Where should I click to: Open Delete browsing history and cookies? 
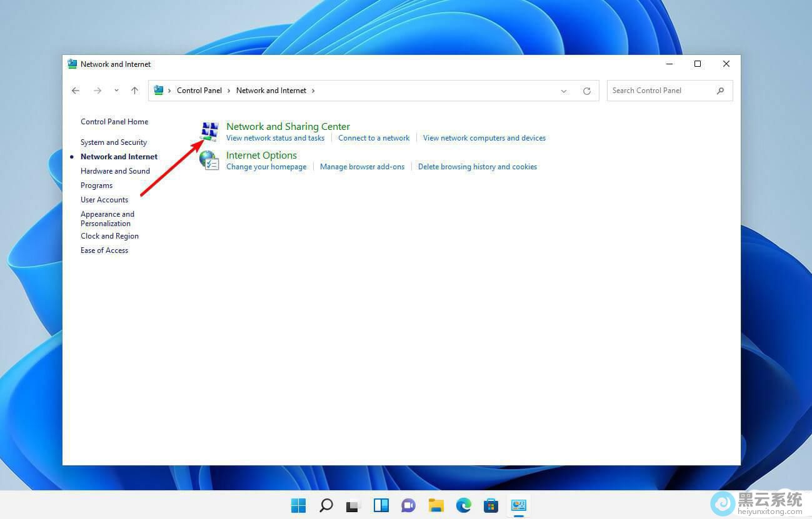[x=477, y=167]
